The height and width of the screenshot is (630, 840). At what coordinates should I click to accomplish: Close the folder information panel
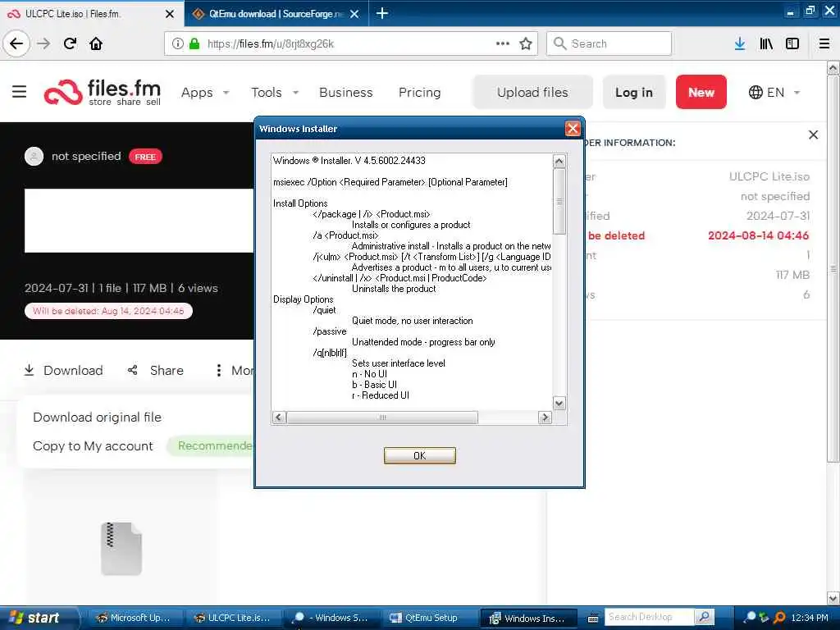tap(813, 135)
